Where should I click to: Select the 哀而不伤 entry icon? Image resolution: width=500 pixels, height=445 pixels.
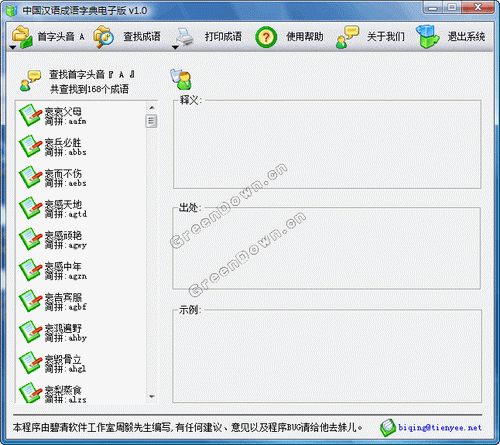tap(30, 177)
